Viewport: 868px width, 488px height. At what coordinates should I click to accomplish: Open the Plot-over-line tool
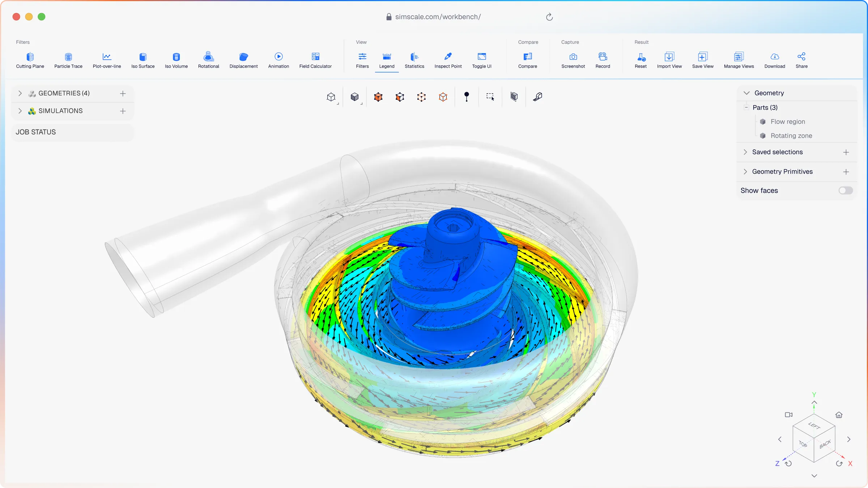(107, 60)
